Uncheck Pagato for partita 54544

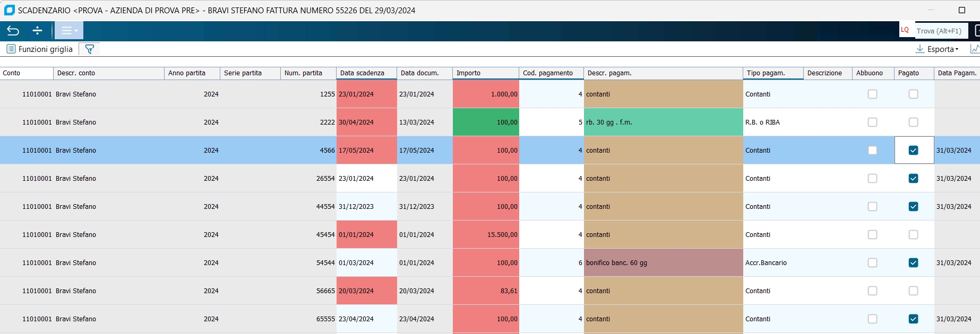click(913, 263)
